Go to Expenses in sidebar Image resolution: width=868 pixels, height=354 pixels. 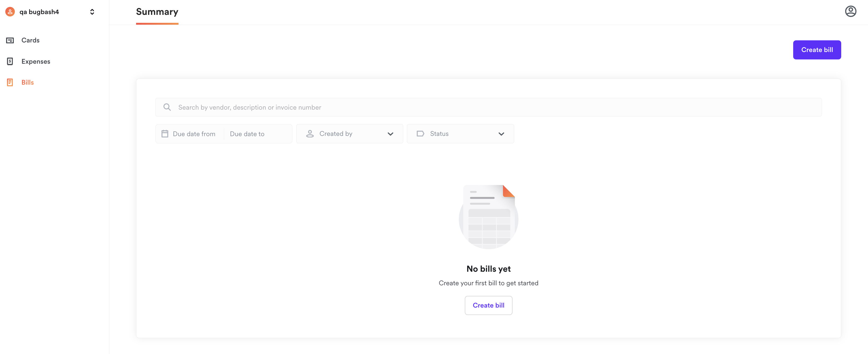[36, 61]
